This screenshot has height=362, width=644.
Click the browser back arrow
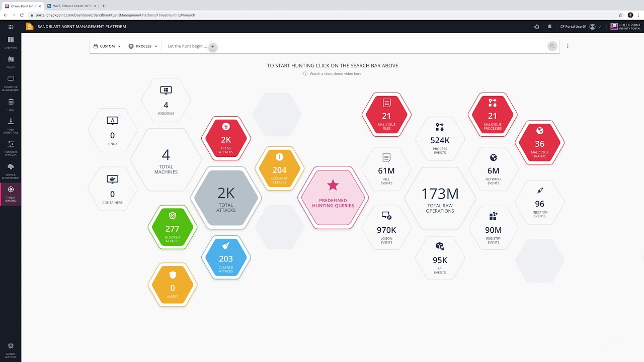pyautogui.click(x=6, y=15)
